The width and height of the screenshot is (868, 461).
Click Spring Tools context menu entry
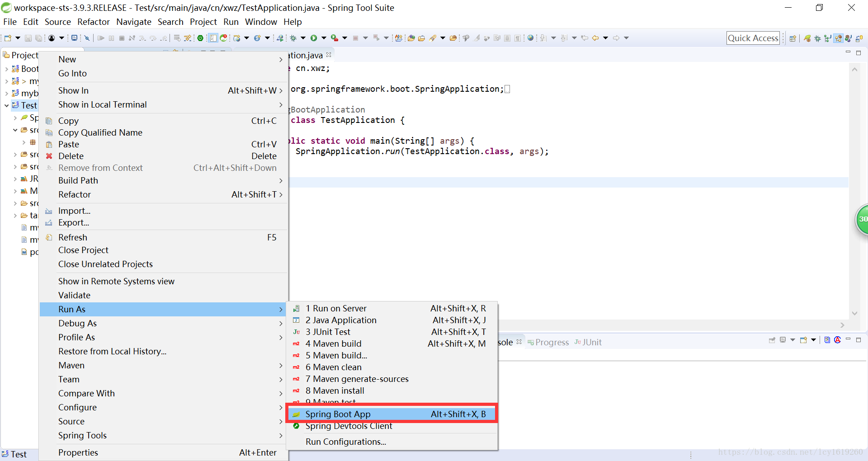click(164, 435)
